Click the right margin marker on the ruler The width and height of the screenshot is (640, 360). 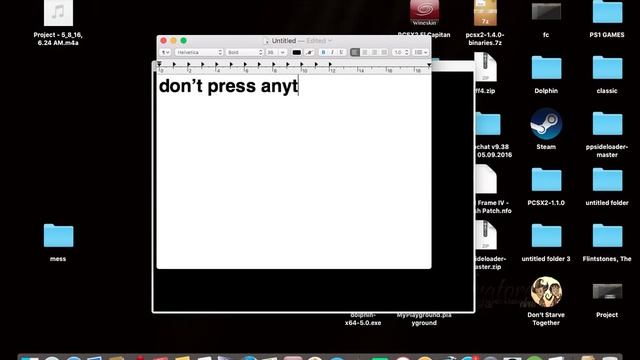[x=429, y=65]
